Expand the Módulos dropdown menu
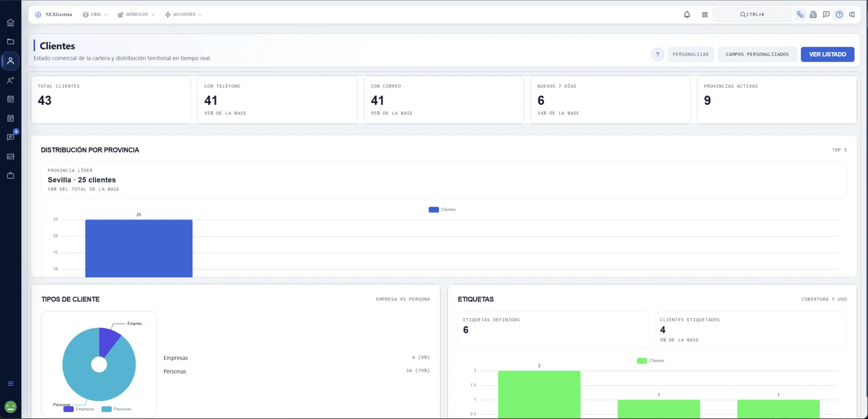 tap(136, 14)
